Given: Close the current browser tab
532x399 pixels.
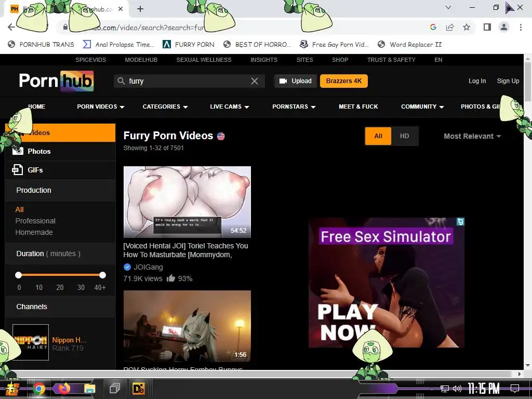Looking at the screenshot, I should (121, 9).
